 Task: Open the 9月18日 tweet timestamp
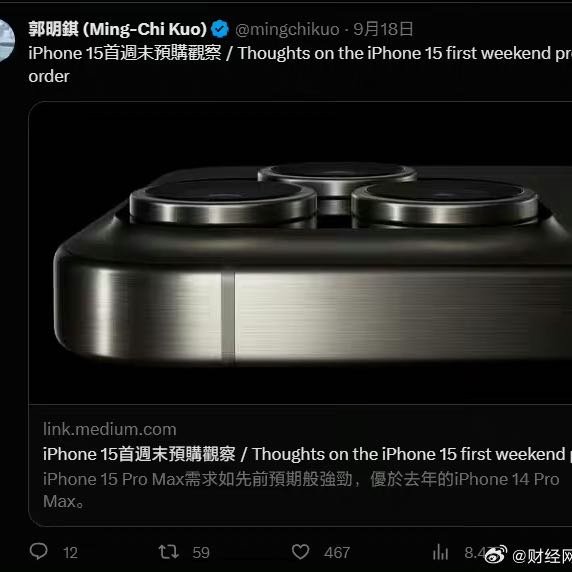pyautogui.click(x=383, y=29)
